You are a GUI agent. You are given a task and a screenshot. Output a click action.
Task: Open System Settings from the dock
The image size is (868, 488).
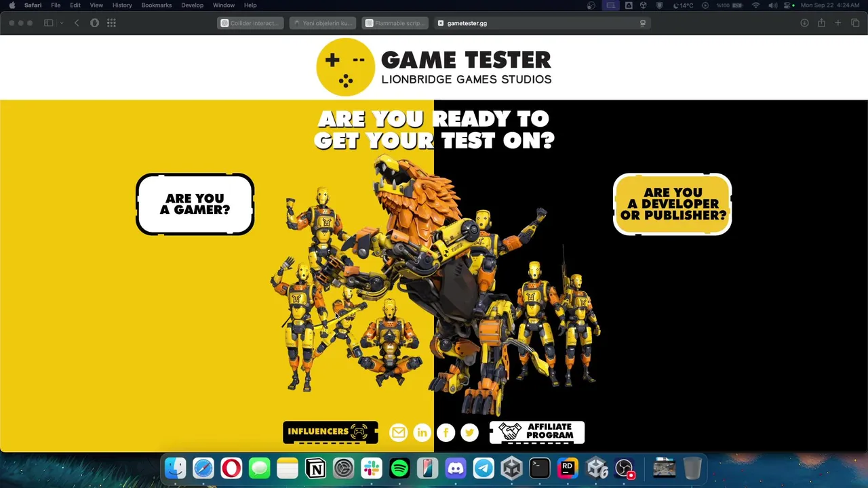[344, 468]
